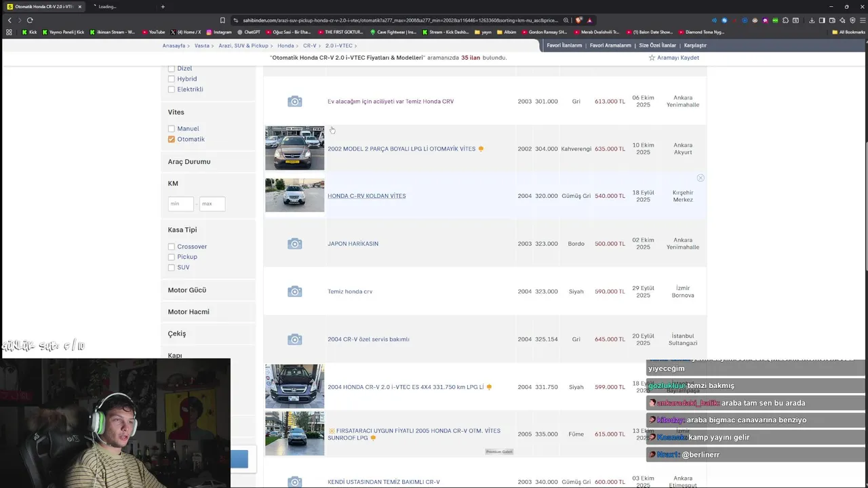The width and height of the screenshot is (868, 488).
Task: Go to the Anasayfa breadcrumb
Action: 174,45
